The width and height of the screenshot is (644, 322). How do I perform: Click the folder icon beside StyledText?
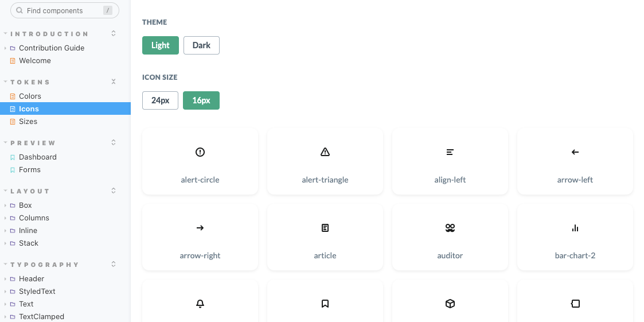[x=13, y=292]
